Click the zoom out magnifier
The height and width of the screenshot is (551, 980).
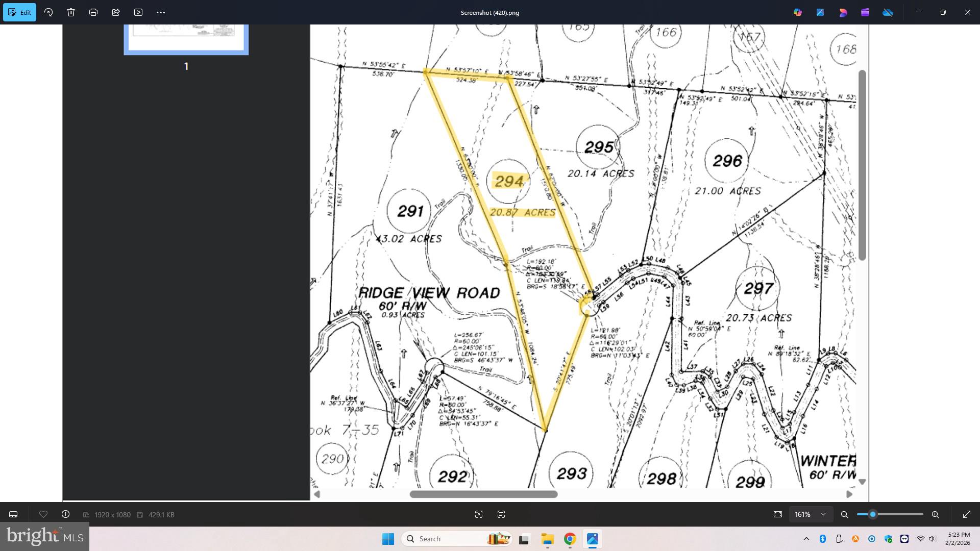(x=844, y=514)
